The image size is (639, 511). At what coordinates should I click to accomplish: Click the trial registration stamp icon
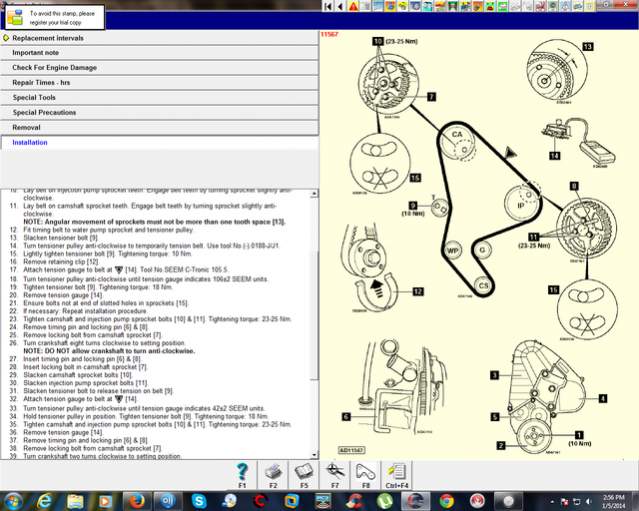[15, 18]
